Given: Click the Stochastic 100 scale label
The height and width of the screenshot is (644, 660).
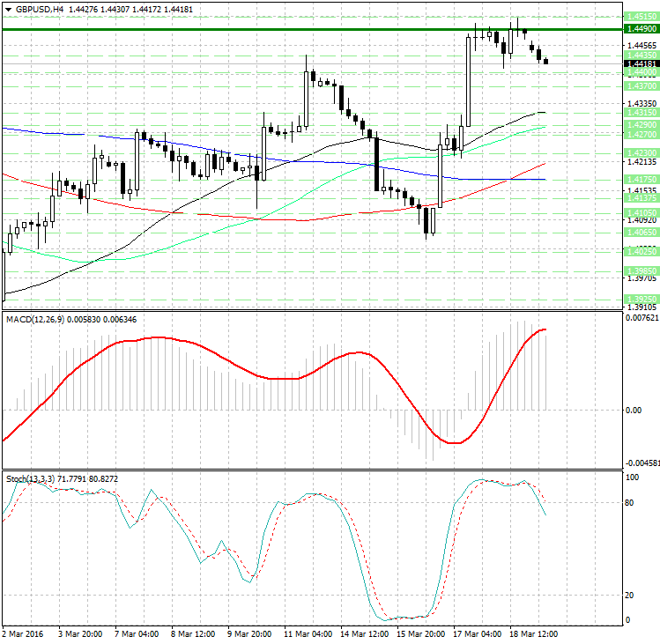Looking at the screenshot, I should coord(632,477).
